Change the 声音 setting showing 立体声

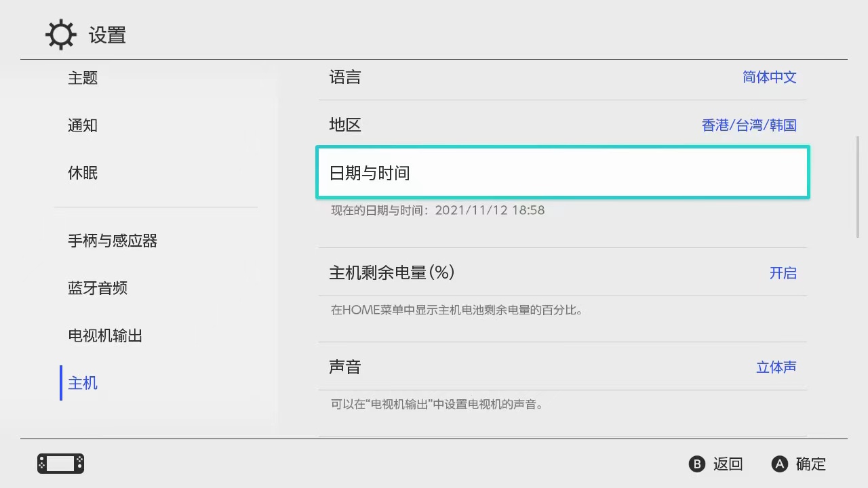tap(563, 367)
